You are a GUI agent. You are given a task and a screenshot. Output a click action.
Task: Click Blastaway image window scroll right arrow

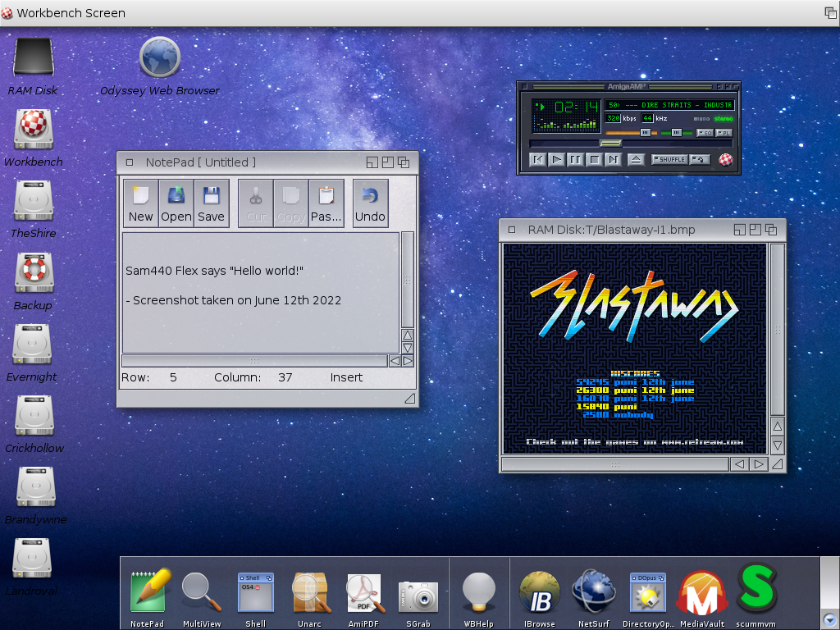tap(759, 464)
